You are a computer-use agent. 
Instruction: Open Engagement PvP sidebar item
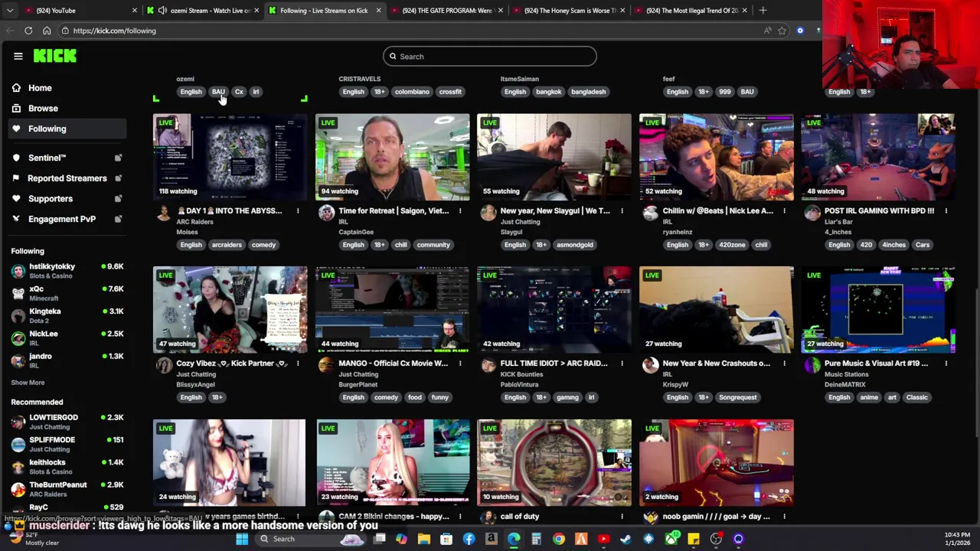[61, 219]
